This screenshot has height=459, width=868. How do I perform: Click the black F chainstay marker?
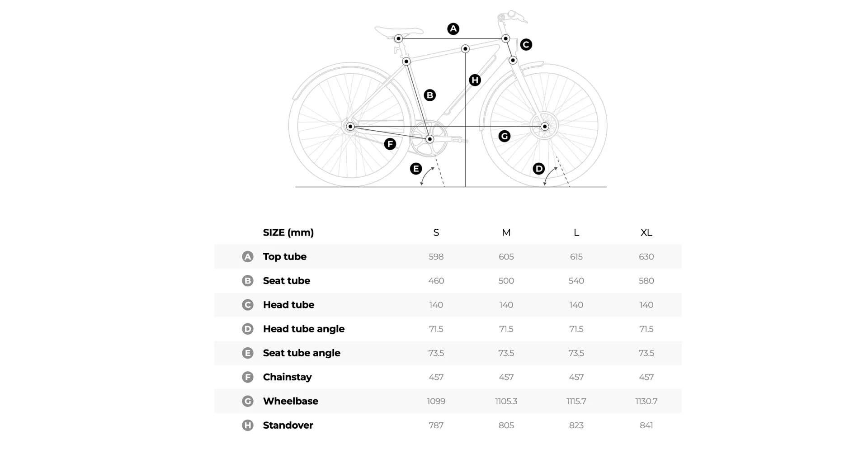[x=390, y=144]
